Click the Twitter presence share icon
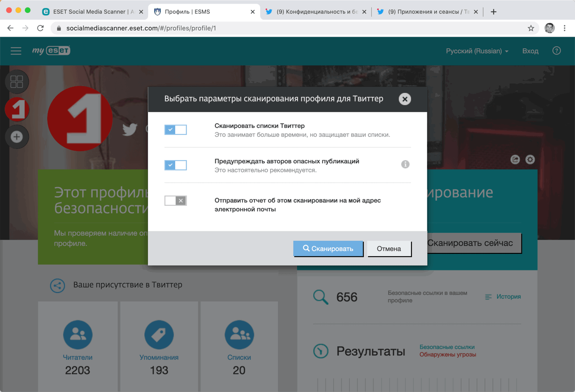The width and height of the screenshot is (575, 392). click(57, 286)
